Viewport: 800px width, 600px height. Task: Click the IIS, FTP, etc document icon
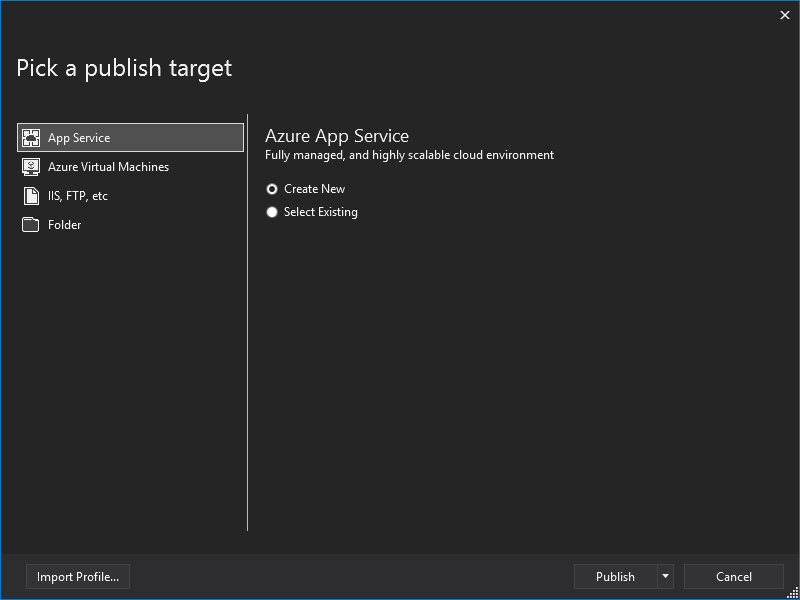click(x=31, y=196)
